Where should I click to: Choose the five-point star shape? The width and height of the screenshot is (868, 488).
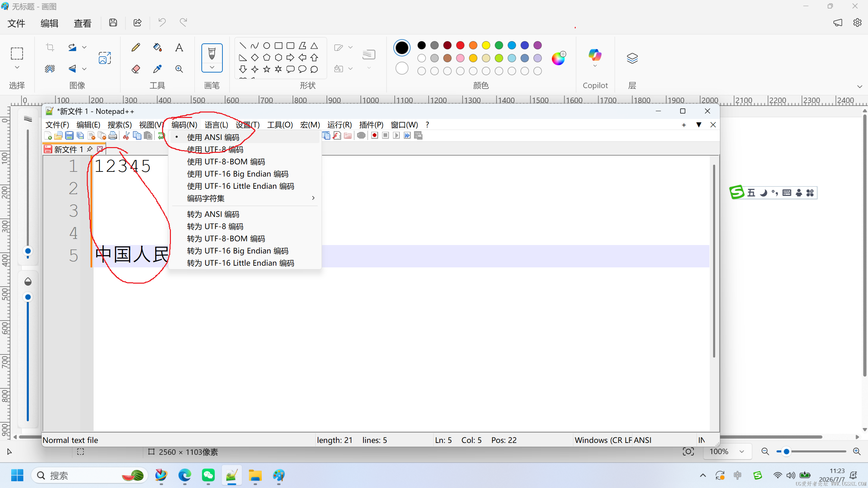pyautogui.click(x=267, y=69)
